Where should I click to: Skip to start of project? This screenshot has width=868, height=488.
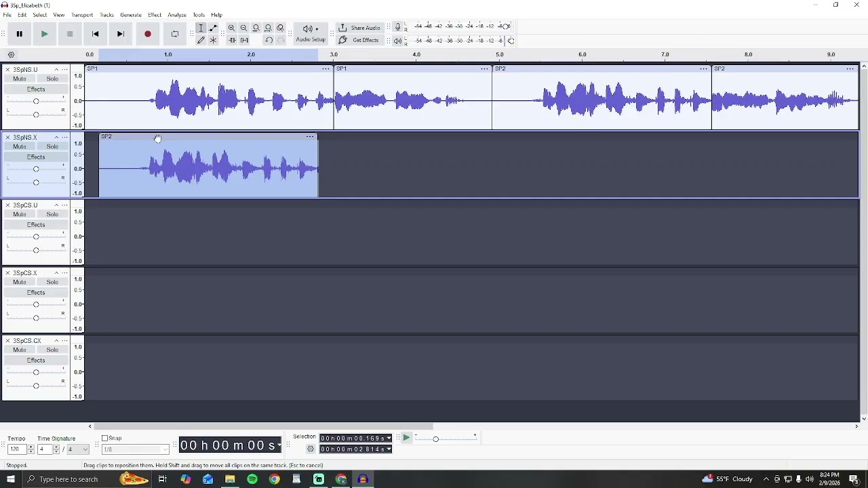point(96,34)
